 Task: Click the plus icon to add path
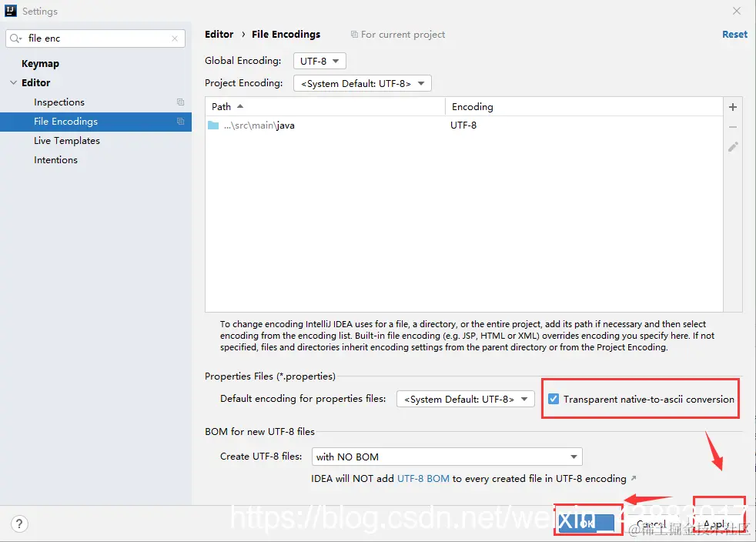pyautogui.click(x=732, y=107)
